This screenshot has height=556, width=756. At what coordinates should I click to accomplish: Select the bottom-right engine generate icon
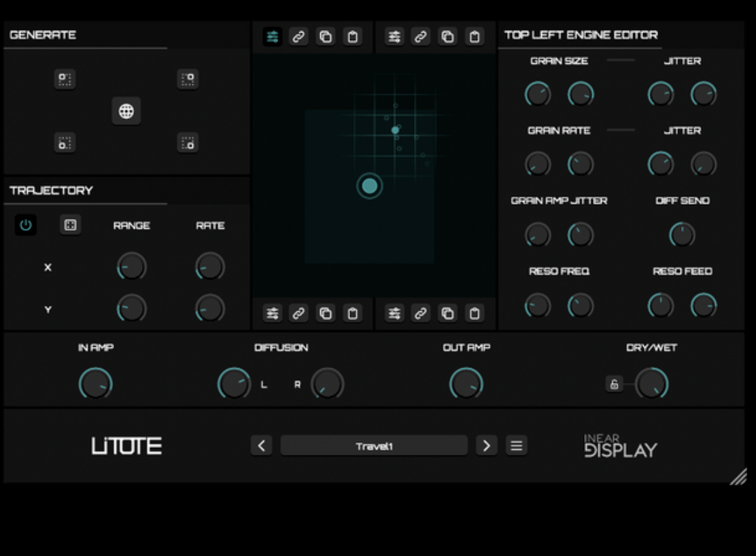pos(188,143)
